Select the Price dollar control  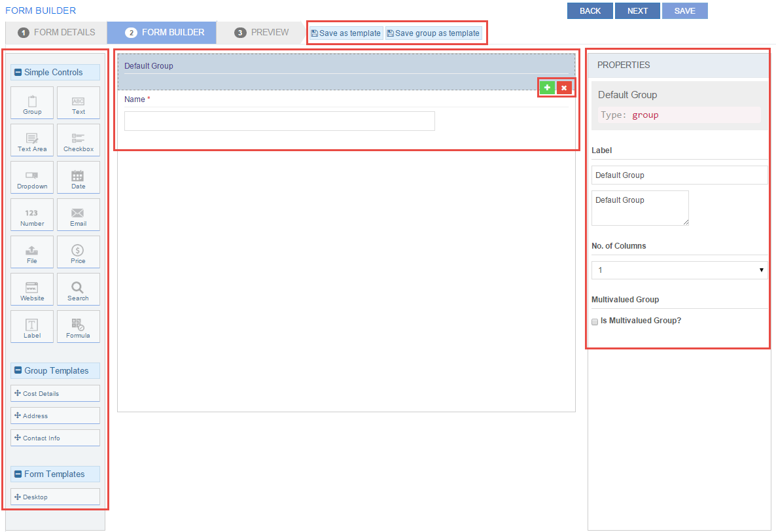tap(79, 253)
